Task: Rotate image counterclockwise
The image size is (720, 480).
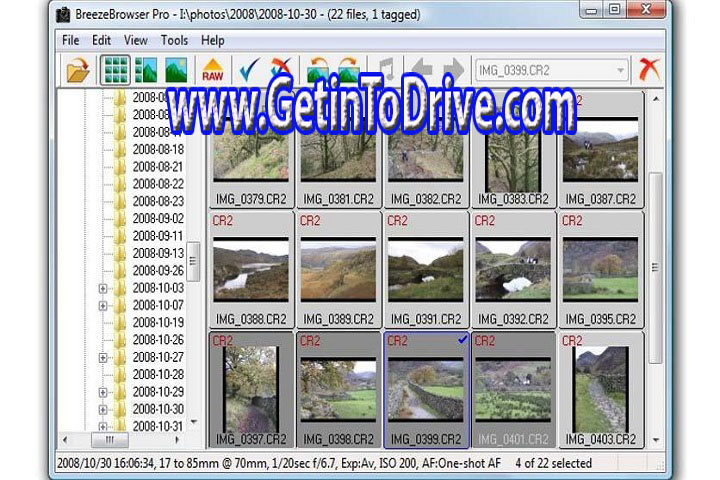Action: click(318, 70)
